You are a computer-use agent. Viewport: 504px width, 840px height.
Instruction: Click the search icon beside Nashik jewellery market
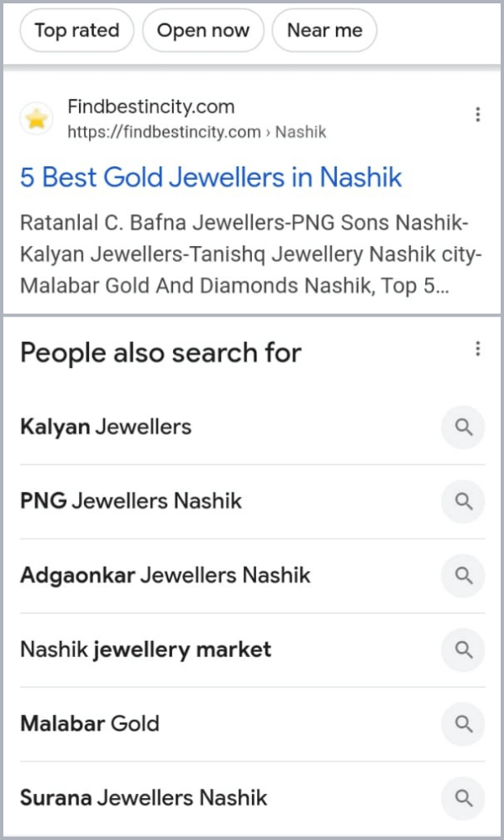[x=463, y=649]
